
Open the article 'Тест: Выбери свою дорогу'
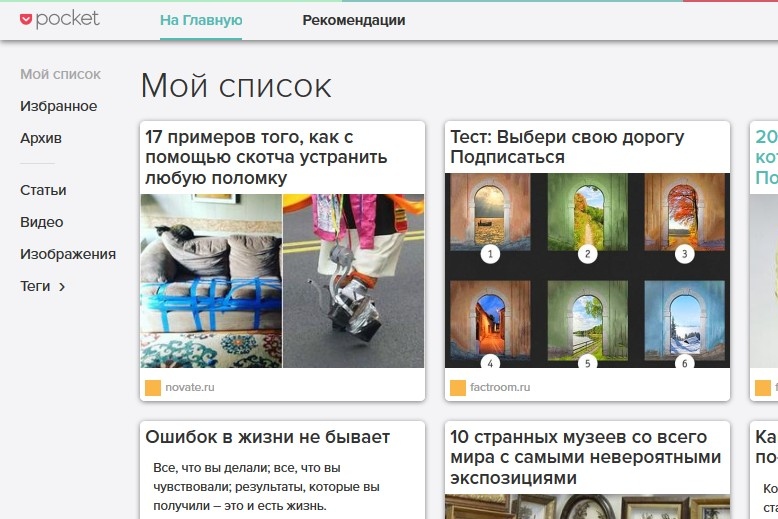click(567, 147)
